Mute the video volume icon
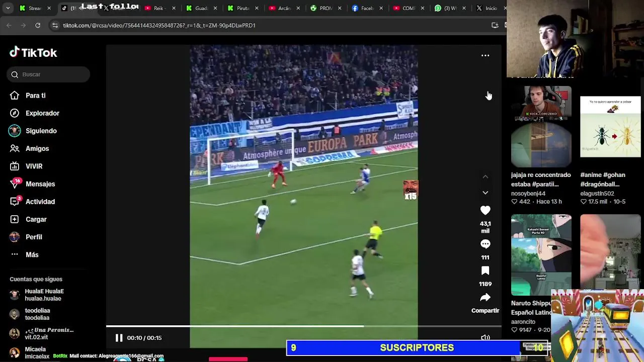 (x=485, y=338)
